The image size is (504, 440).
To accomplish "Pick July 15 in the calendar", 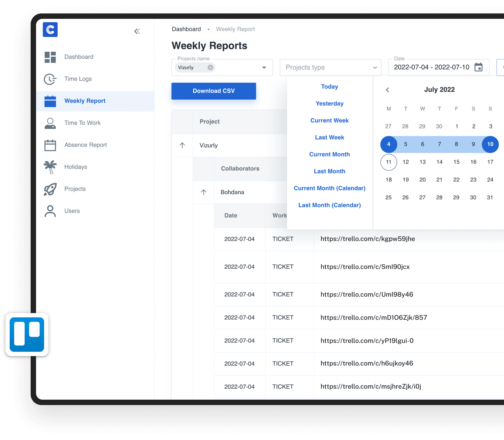I will point(456,162).
